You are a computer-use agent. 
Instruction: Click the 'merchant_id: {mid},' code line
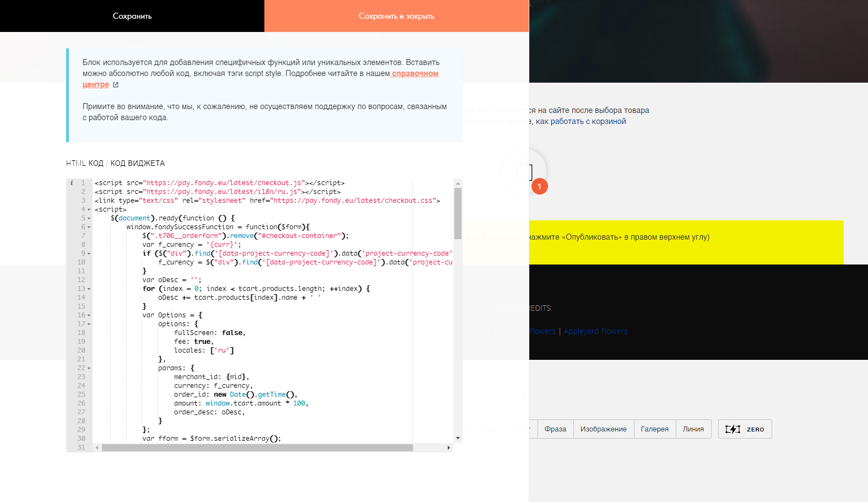tap(211, 377)
